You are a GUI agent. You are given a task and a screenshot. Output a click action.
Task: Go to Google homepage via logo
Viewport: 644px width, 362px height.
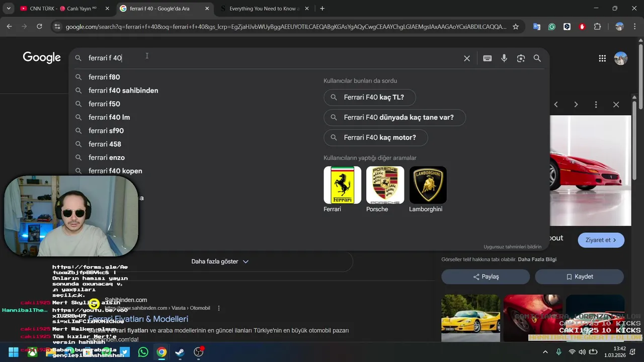[42, 57]
